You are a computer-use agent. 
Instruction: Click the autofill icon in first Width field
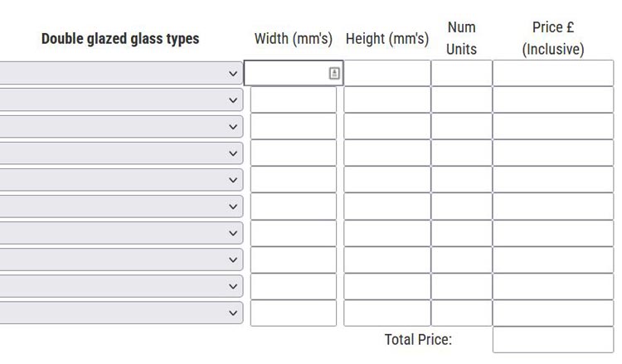pyautogui.click(x=334, y=73)
